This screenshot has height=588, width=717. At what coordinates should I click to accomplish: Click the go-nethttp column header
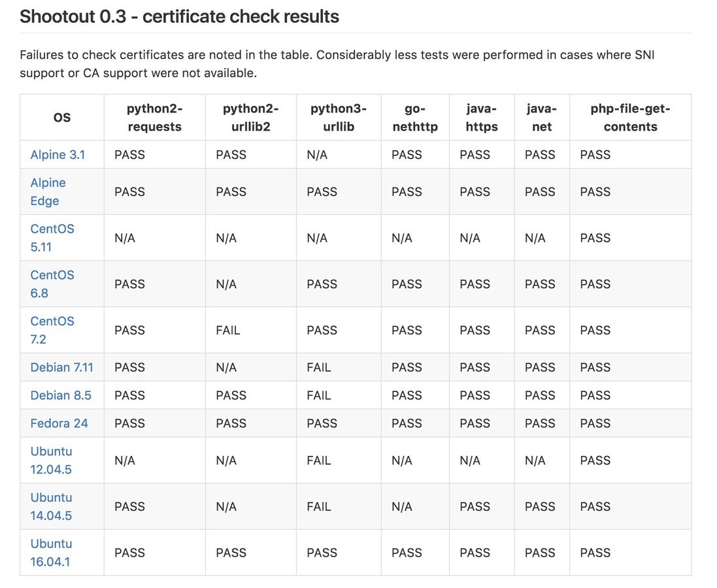(415, 118)
